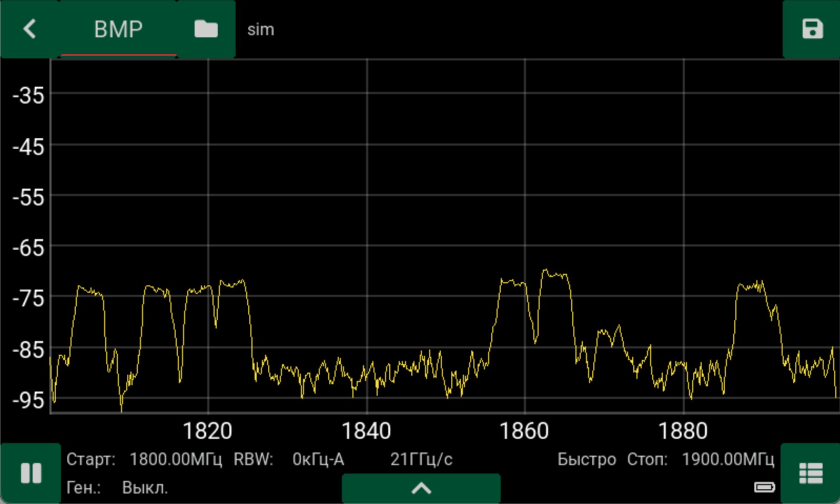Image resolution: width=840 pixels, height=504 pixels.
Task: Click the -95 level axis label
Action: pos(28,400)
